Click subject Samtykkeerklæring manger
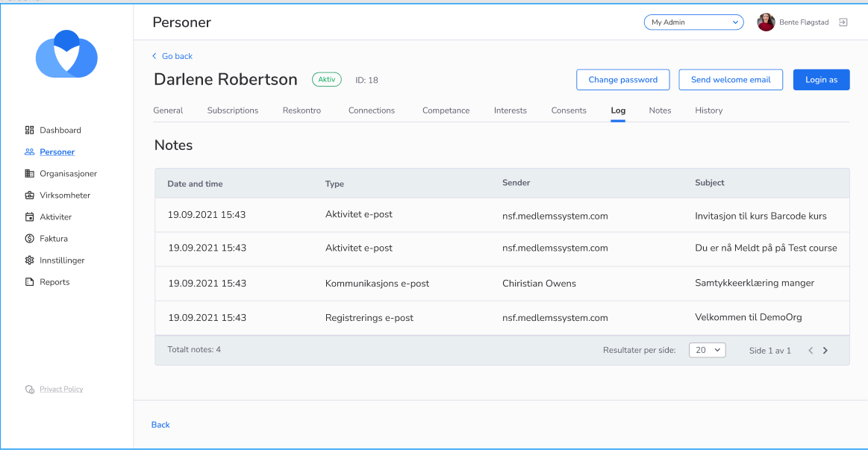868x450 pixels. click(x=755, y=283)
